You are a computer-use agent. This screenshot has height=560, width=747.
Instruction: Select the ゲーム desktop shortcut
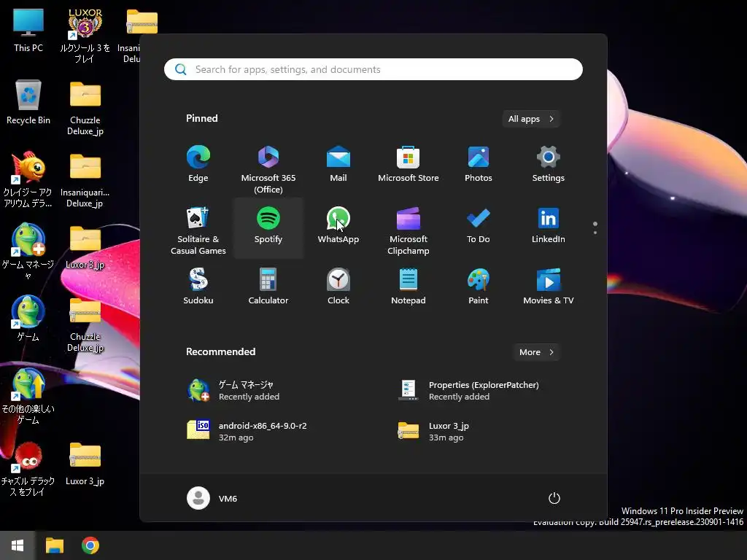(28, 319)
